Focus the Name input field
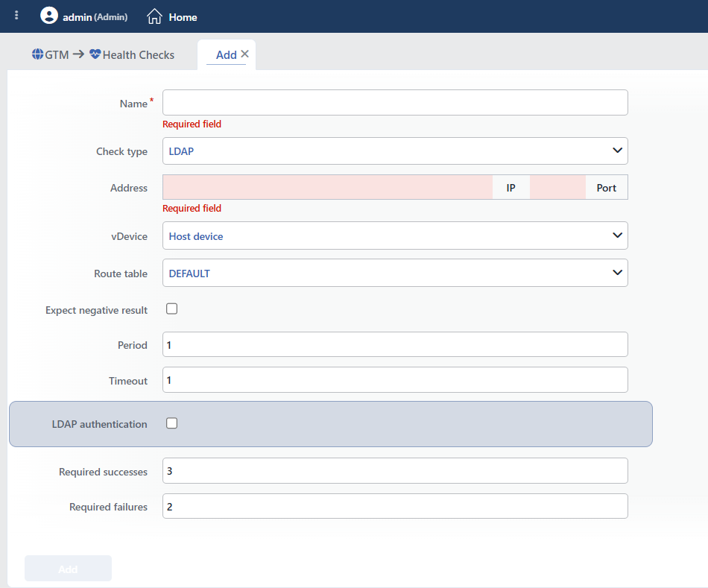708x588 pixels. [395, 103]
